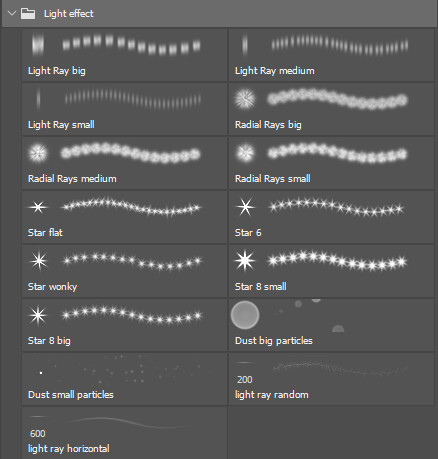Select the Light Ray medium brush
This screenshot has width=438, height=459.
pyautogui.click(x=331, y=55)
